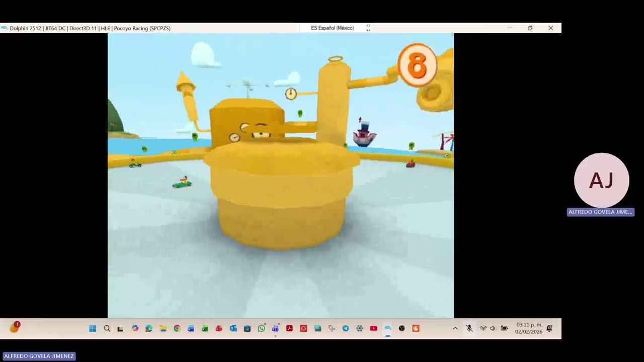644x362 pixels.
Task: Open the network Wi-Fi tray icon
Action: tap(483, 328)
